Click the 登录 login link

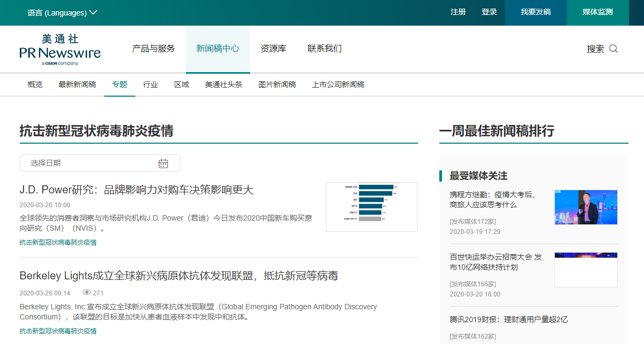(489, 12)
